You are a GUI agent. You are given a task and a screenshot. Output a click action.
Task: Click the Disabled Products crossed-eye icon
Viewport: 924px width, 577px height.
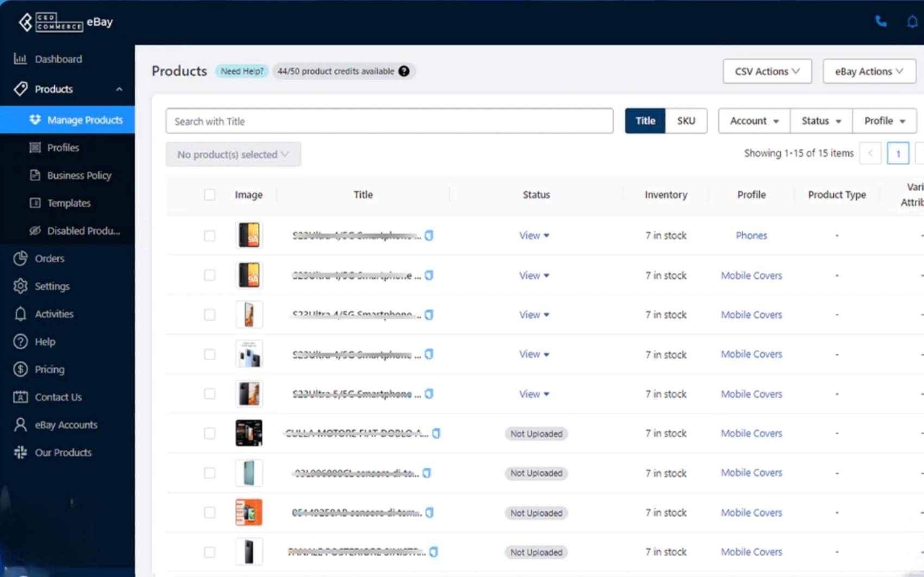point(35,230)
